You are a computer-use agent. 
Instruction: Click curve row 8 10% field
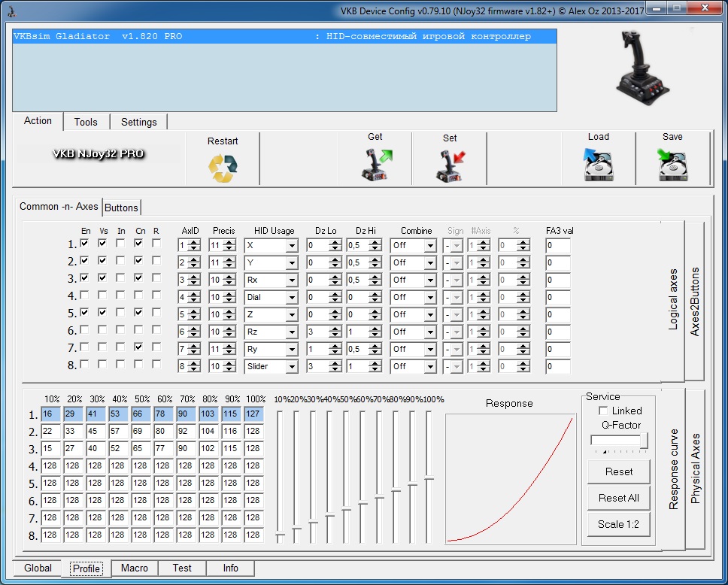point(50,535)
